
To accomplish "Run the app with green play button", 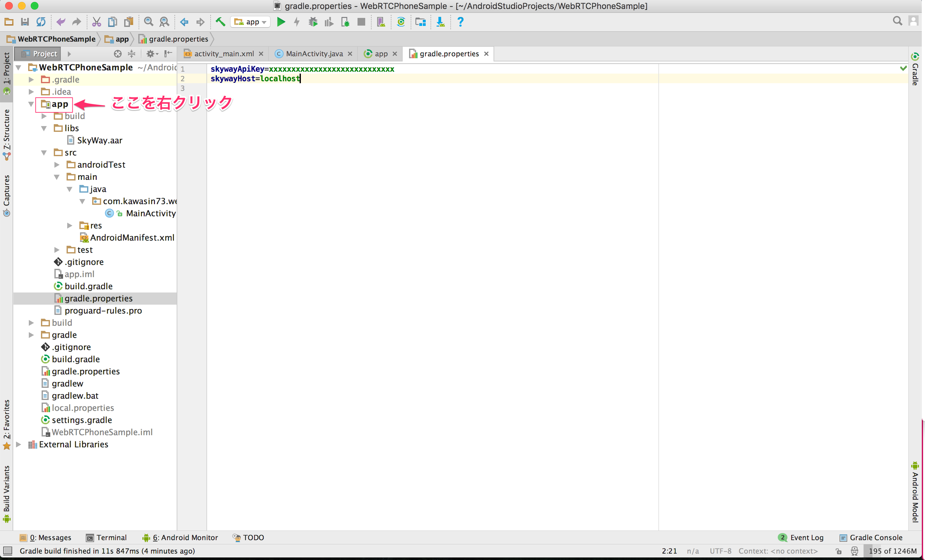I will [x=281, y=22].
